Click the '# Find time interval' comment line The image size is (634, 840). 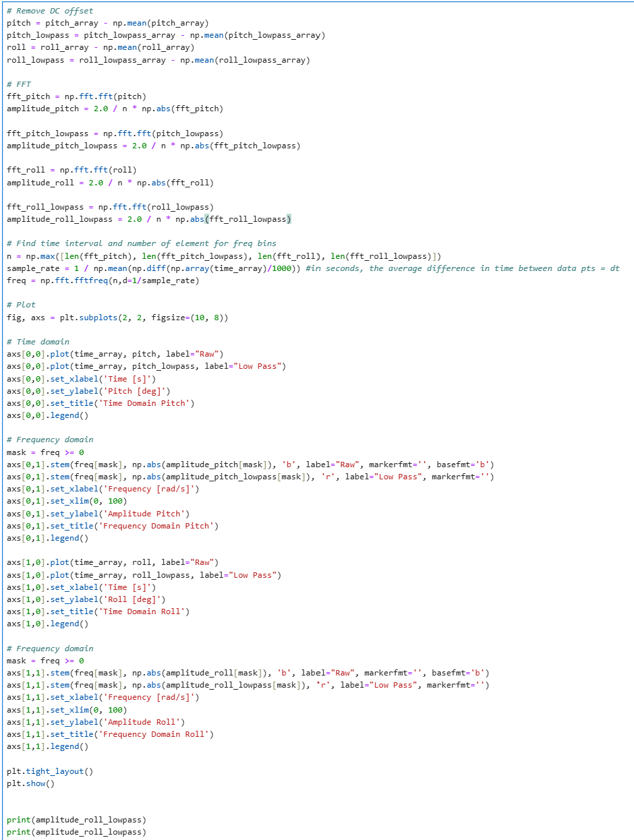coord(142,243)
